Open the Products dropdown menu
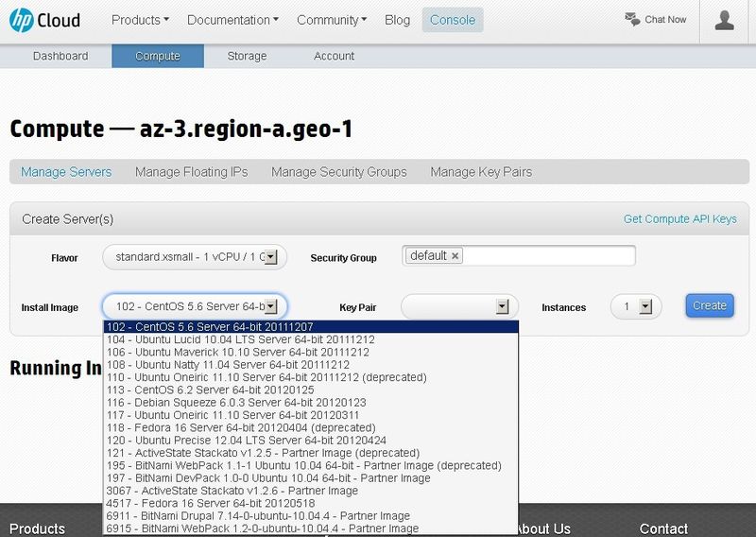Viewport: 756px width, 537px height. coord(140,20)
